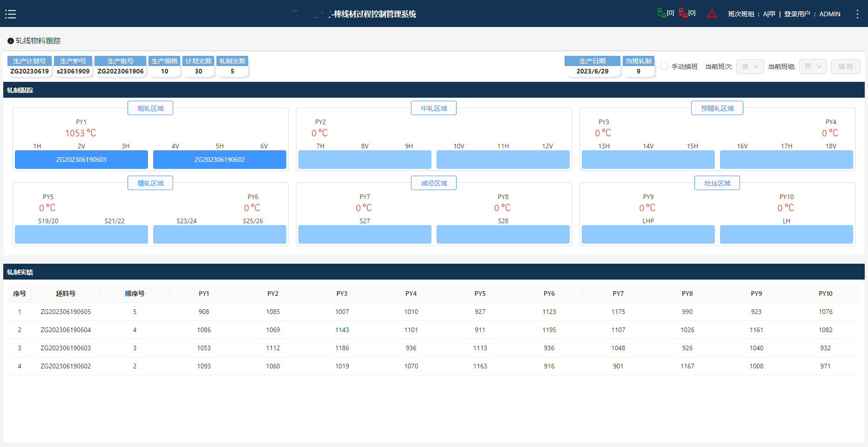Select the 粗轧区域 label button

(150, 108)
